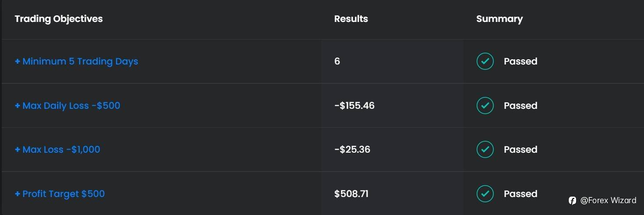Select the -$25.36 max loss result
Screen dimensions: 644x215
pyautogui.click(x=352, y=150)
